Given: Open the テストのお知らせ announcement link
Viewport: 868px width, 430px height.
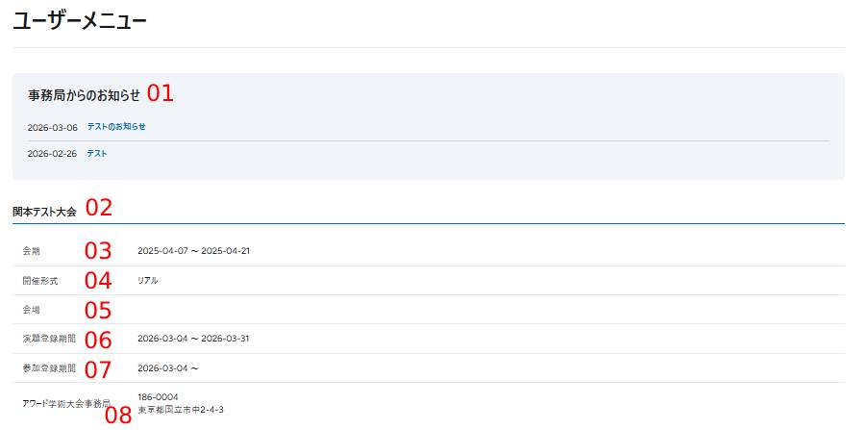Looking at the screenshot, I should click(x=116, y=127).
